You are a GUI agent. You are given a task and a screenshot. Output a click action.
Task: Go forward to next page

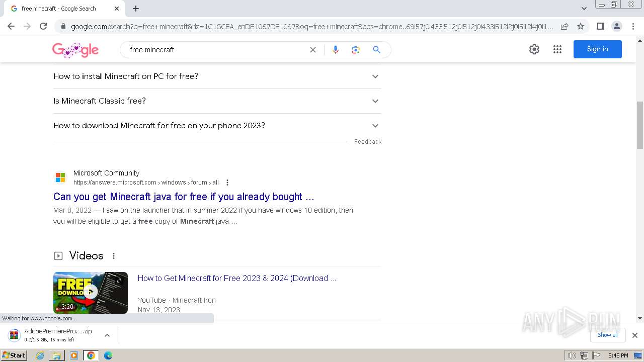point(27,26)
